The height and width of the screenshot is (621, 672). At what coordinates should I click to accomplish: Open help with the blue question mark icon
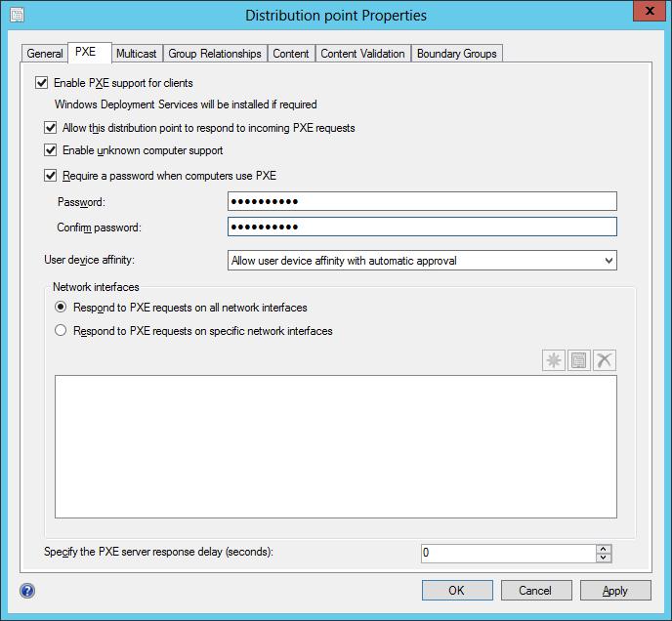tap(27, 591)
